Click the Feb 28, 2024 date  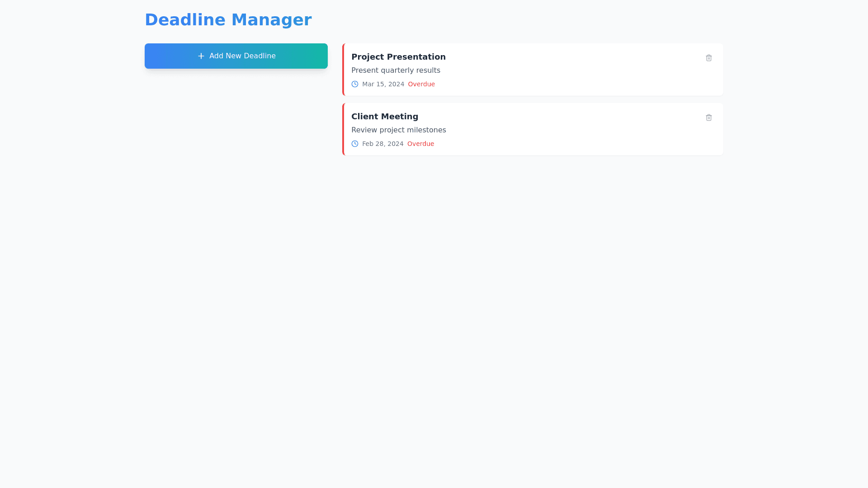382,144
